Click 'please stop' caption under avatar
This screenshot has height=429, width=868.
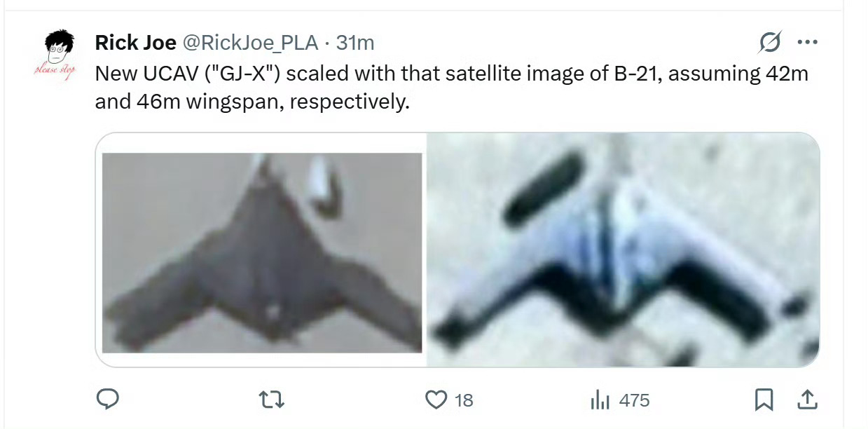(x=55, y=71)
